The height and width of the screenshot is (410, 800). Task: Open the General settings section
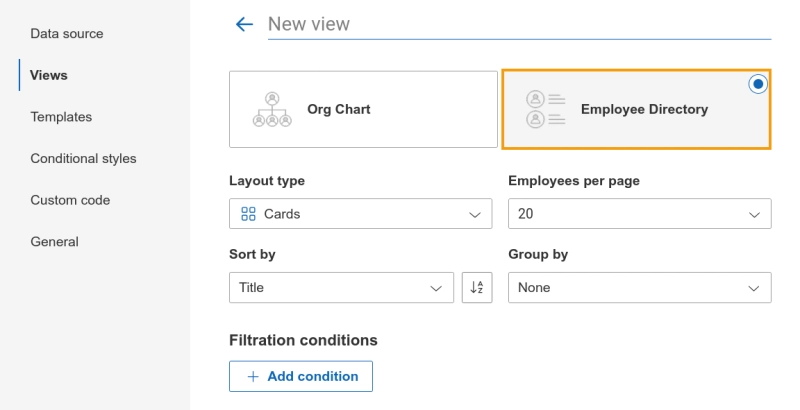[55, 242]
